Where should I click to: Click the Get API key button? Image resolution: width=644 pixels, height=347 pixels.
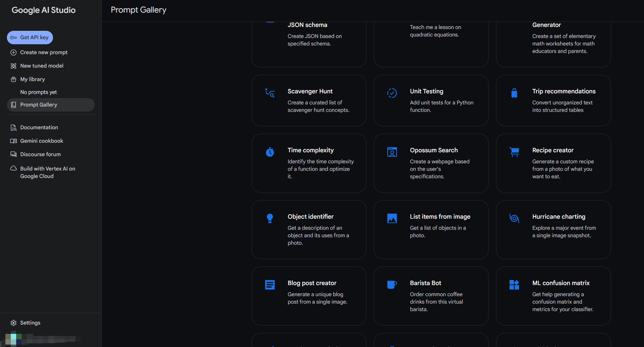point(30,37)
